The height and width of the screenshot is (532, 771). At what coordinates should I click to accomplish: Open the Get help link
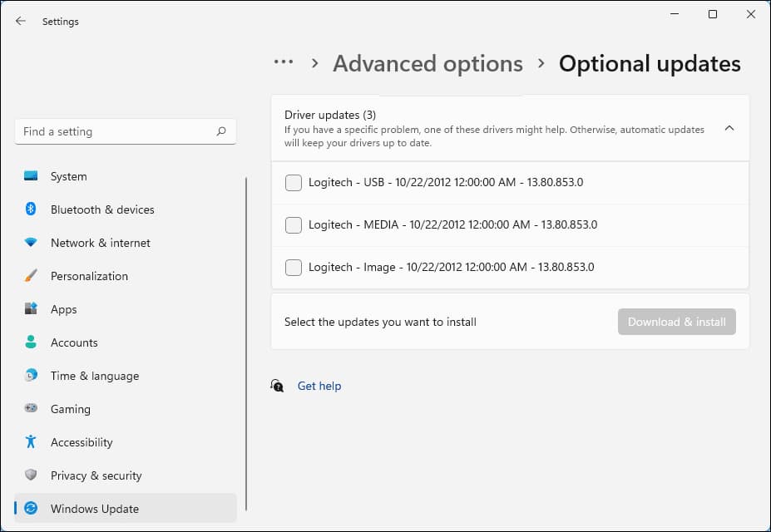(x=319, y=386)
